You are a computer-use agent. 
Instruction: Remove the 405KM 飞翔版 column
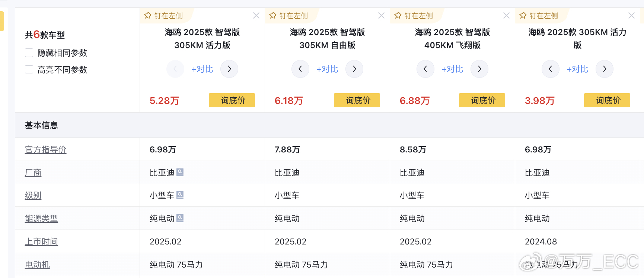[506, 16]
